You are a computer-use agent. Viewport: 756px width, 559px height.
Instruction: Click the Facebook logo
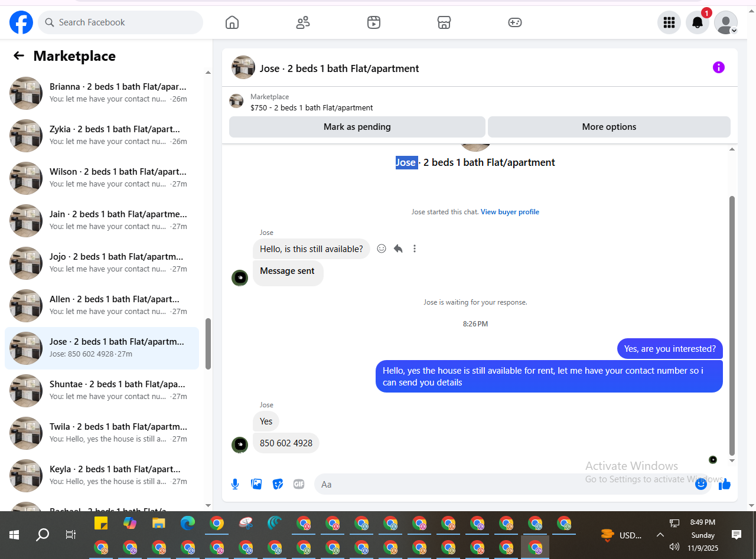pyautogui.click(x=21, y=22)
